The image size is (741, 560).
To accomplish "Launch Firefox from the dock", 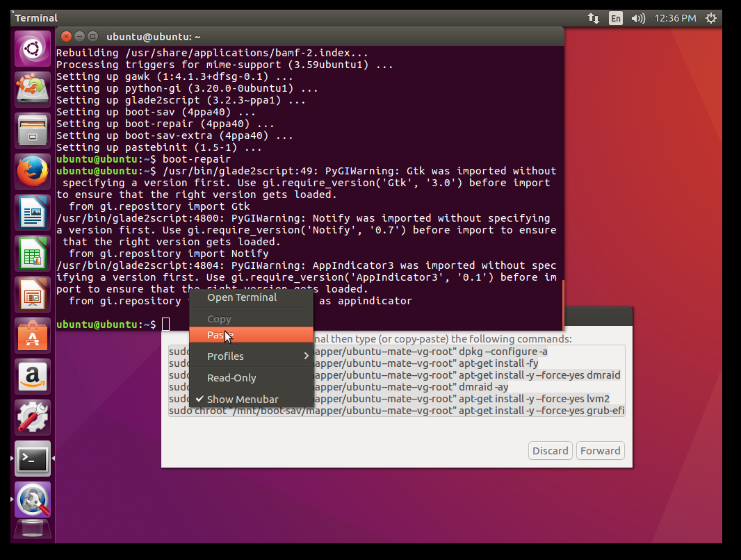I will [x=33, y=172].
